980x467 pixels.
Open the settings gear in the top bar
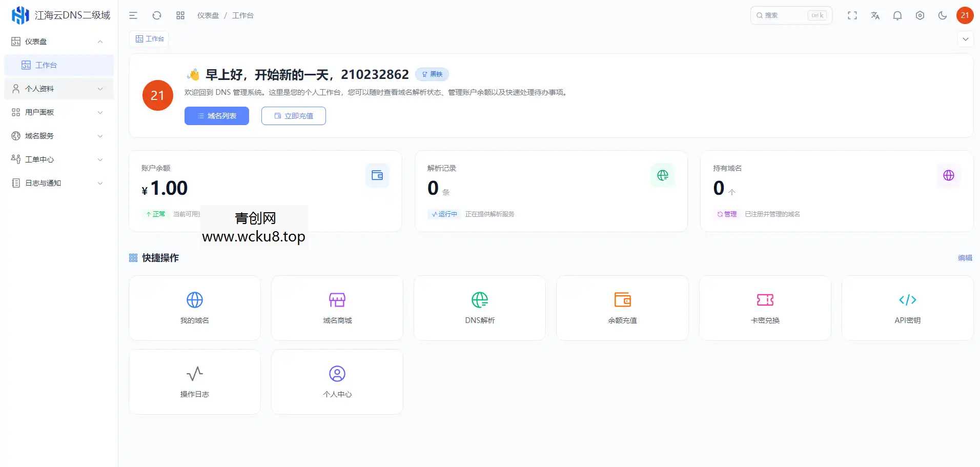pos(920,15)
